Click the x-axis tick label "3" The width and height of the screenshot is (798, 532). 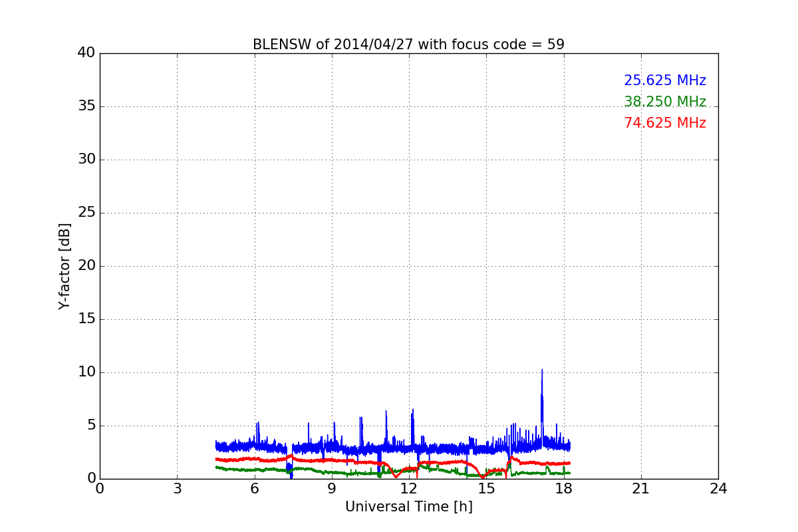[177, 489]
